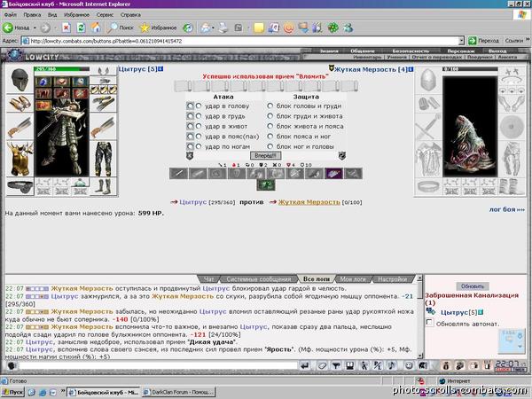532x399 pixels.
Task: Click the chat log vertical scrollbar
Action: tap(419, 317)
